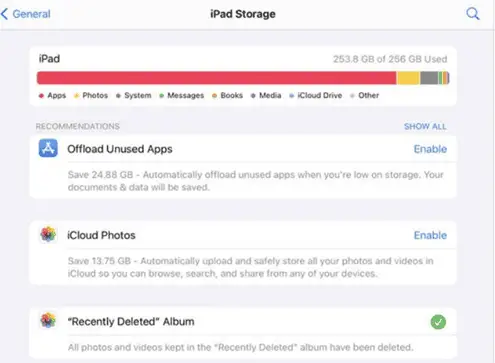
Task: Click the yellow Photos segment of storage bar
Action: (x=408, y=78)
